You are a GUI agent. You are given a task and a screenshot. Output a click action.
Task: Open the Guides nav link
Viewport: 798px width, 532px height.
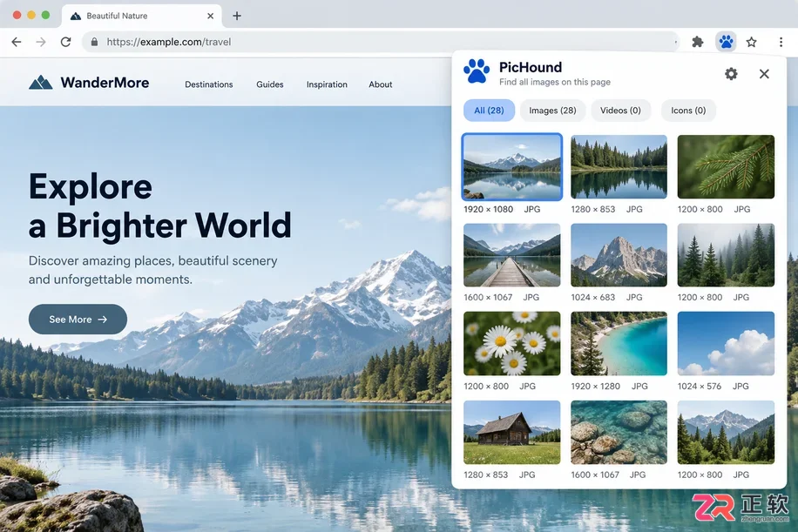[x=270, y=84]
